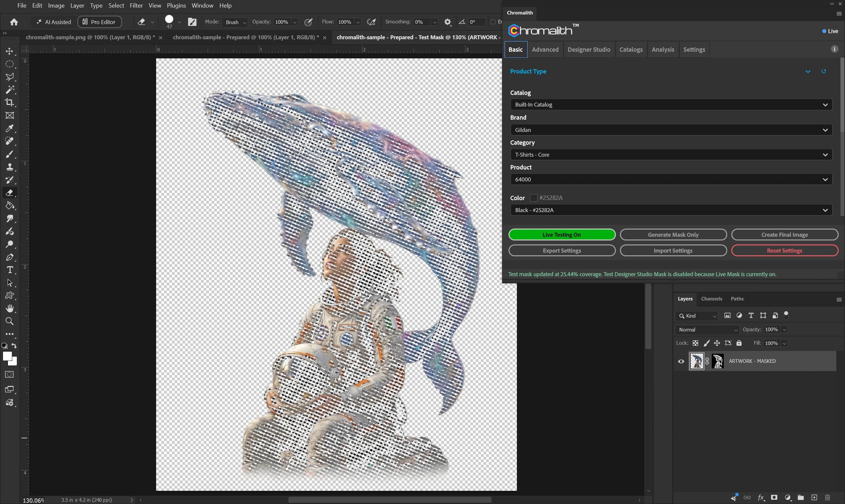This screenshot has height=504, width=845.
Task: Open the Brand dropdown showing Gildan
Action: tap(671, 130)
